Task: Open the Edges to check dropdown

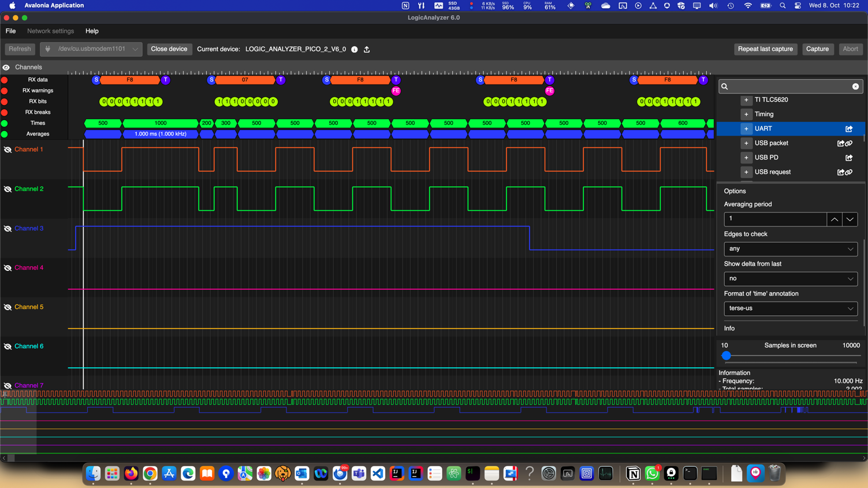Action: (790, 249)
